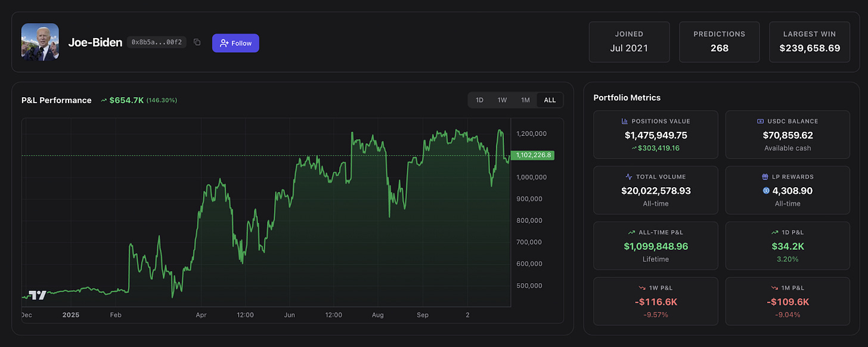Click the $1,475,949.75 positions value
The image size is (868, 347).
pyautogui.click(x=656, y=135)
